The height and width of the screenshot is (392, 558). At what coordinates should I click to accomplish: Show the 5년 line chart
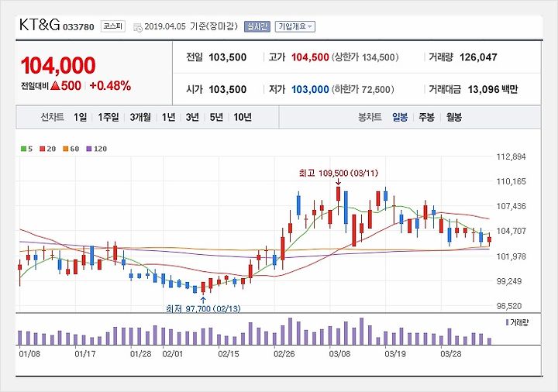tap(216, 117)
